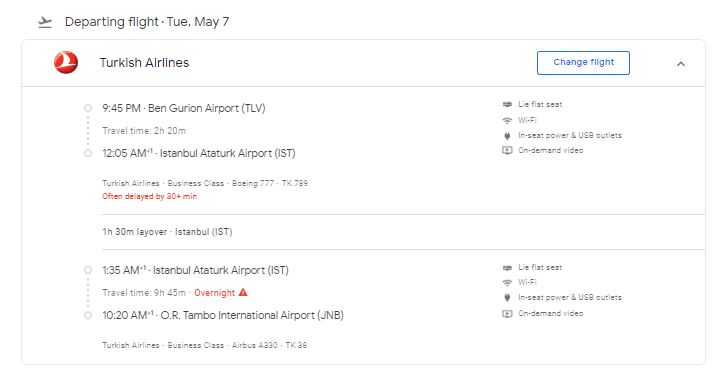
Task: Click the Turkish Airlines header title
Action: click(x=144, y=63)
